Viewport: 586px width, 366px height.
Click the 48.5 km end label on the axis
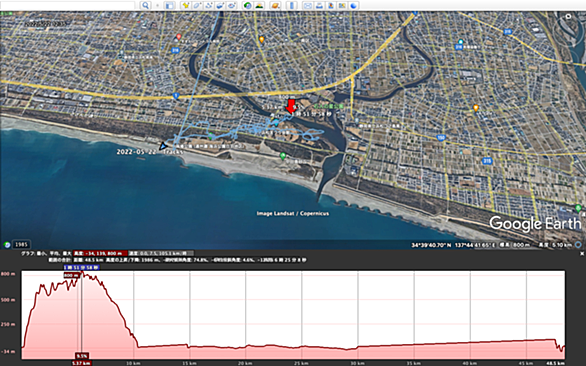[555, 363]
